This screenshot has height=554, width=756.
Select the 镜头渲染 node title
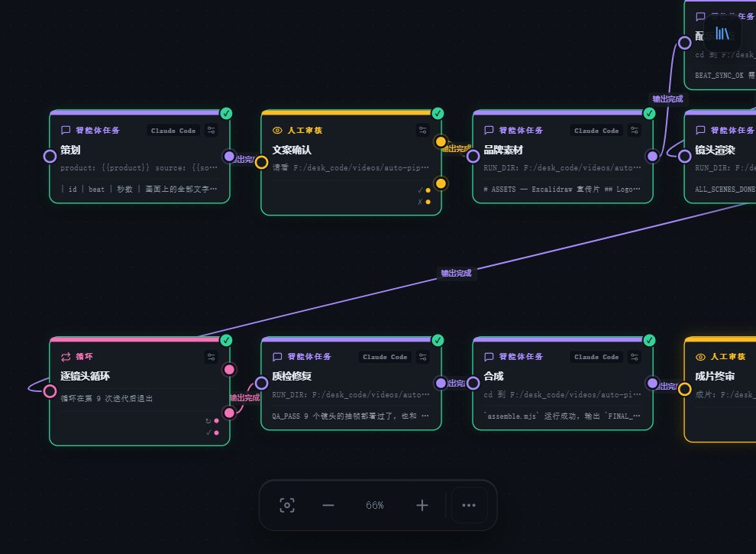tap(715, 150)
